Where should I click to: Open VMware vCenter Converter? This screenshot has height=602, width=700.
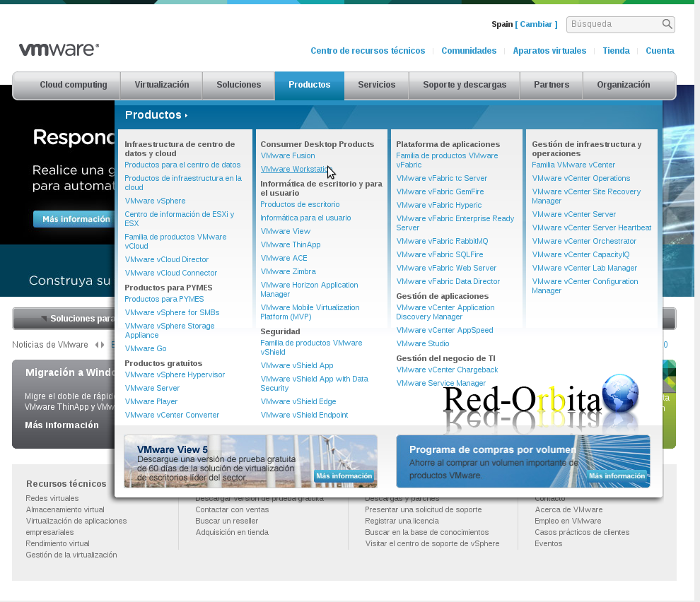coord(172,415)
